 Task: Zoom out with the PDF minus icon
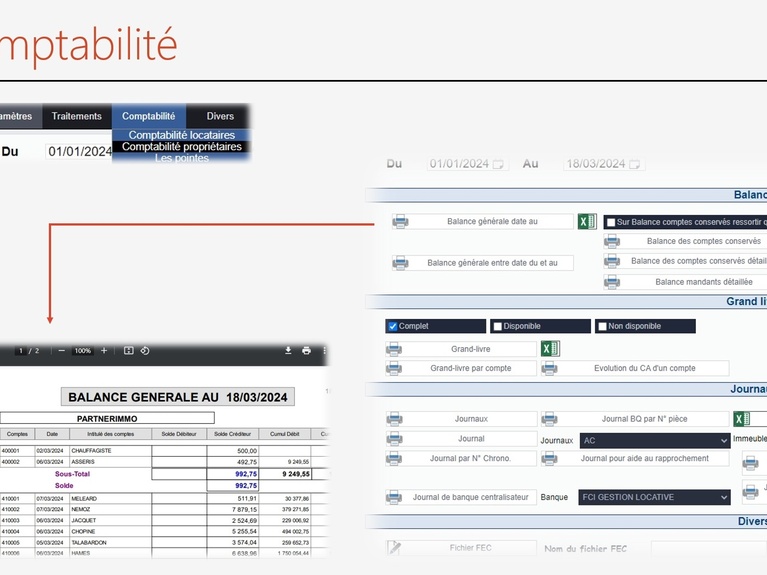tap(62, 351)
